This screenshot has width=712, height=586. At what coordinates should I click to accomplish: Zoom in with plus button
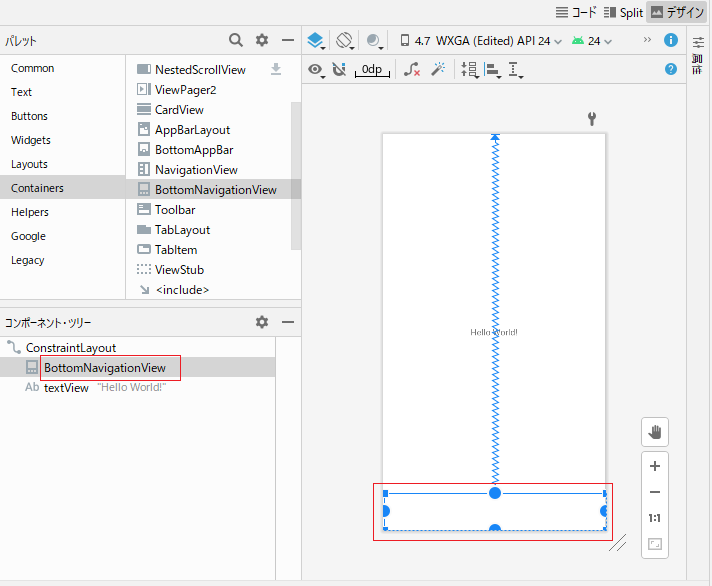tap(655, 466)
